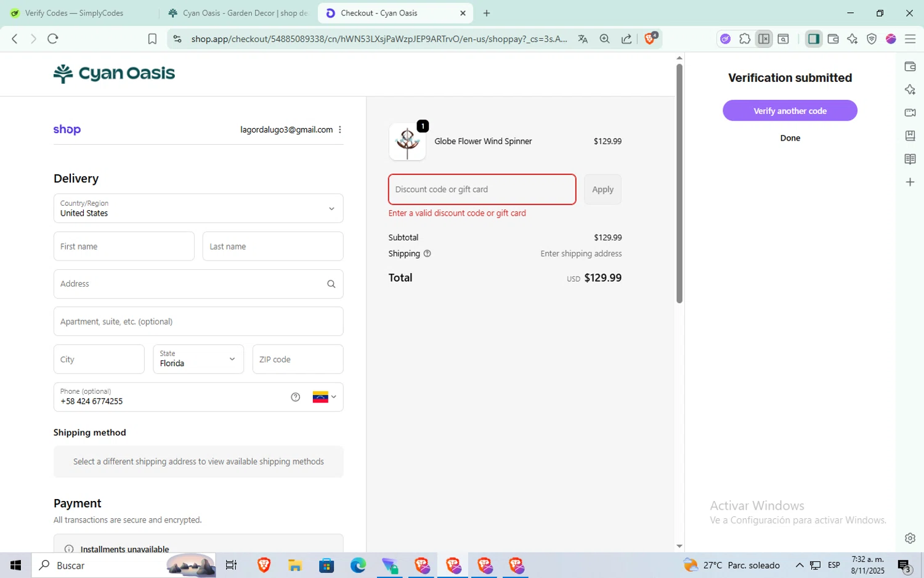Open the zoom magnifier icon in address bar
Screen dimensions: 924x578
[x=605, y=39]
